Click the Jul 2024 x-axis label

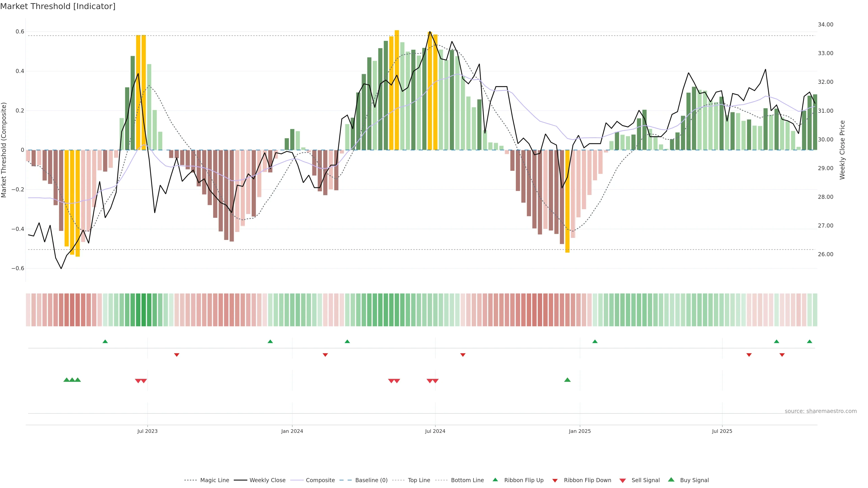[x=435, y=431]
